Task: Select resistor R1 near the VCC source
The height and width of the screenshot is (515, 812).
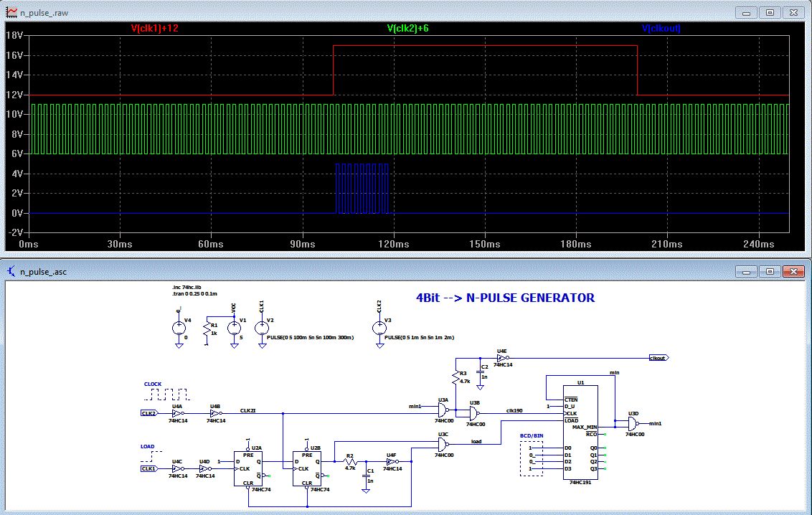Action: click(x=207, y=330)
